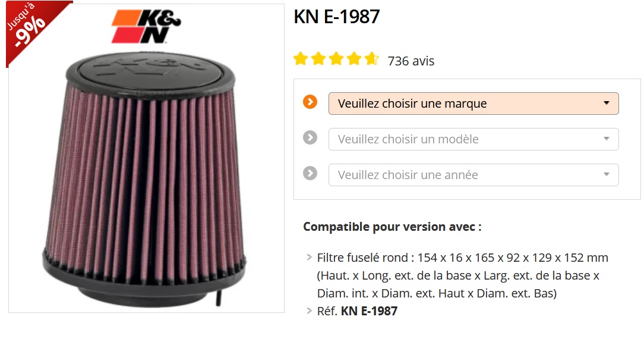The width and height of the screenshot is (644, 351).
Task: Open the 'Veuillez choisir un modèle' dropdown
Action: [473, 139]
